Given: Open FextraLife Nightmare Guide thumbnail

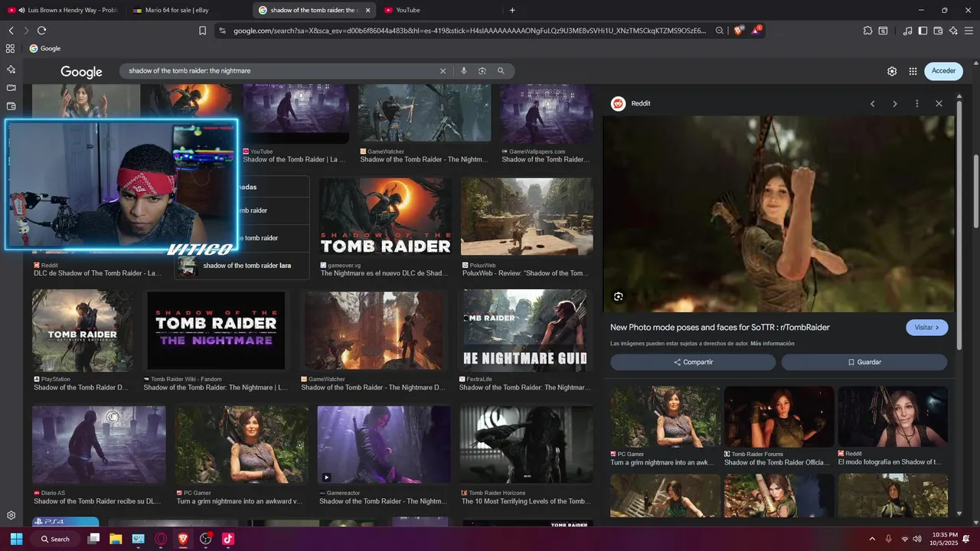Looking at the screenshot, I should pos(524,331).
